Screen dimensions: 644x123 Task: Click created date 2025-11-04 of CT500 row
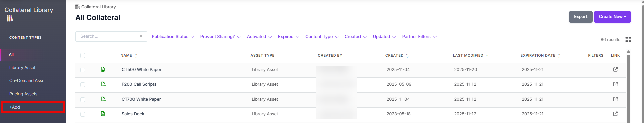[398, 70]
